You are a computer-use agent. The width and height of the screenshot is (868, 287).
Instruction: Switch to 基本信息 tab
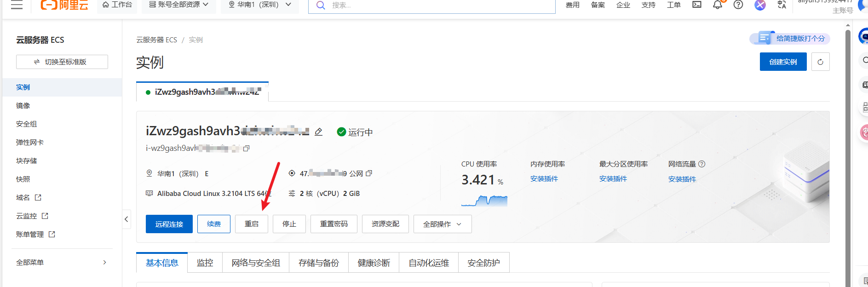(162, 263)
